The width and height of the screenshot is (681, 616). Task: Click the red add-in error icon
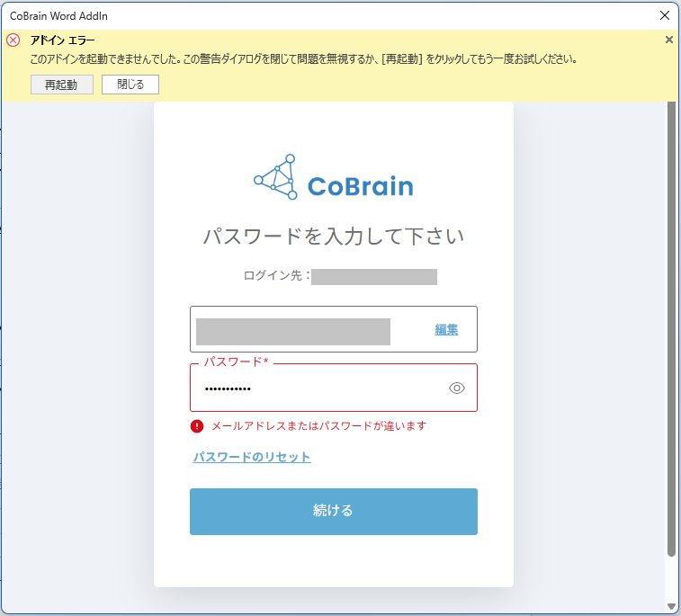pos(13,40)
